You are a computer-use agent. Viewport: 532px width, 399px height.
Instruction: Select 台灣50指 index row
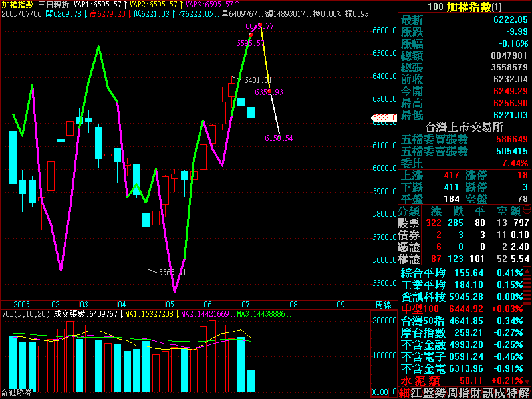461,321
